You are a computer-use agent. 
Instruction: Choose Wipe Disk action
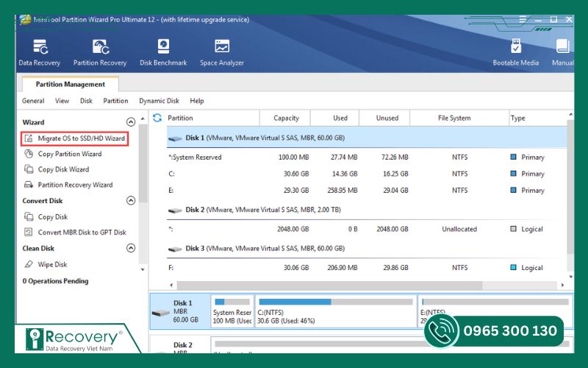click(52, 264)
